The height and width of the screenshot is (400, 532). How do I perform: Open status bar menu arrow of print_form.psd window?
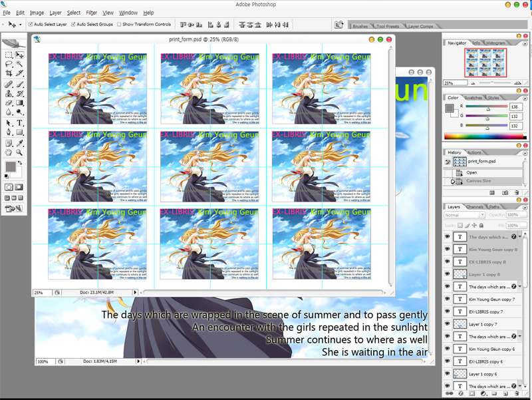(x=135, y=292)
